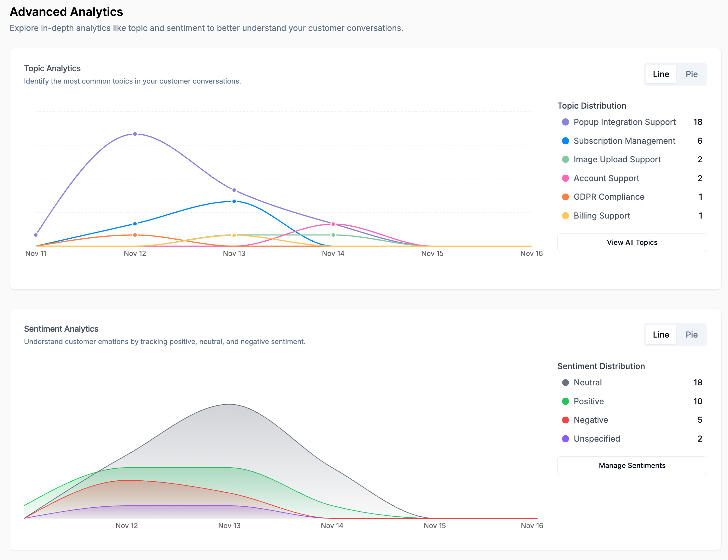This screenshot has height=560, width=728.
Task: Select Line view in Topic Analytics
Action: tap(661, 74)
